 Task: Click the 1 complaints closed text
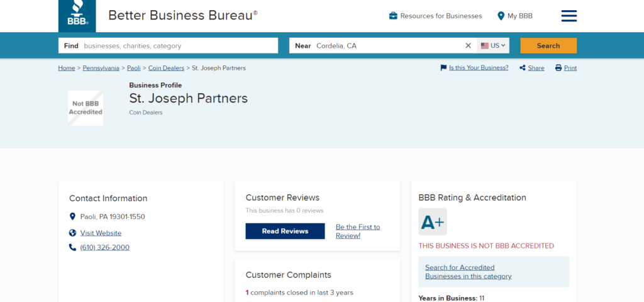[299, 293]
